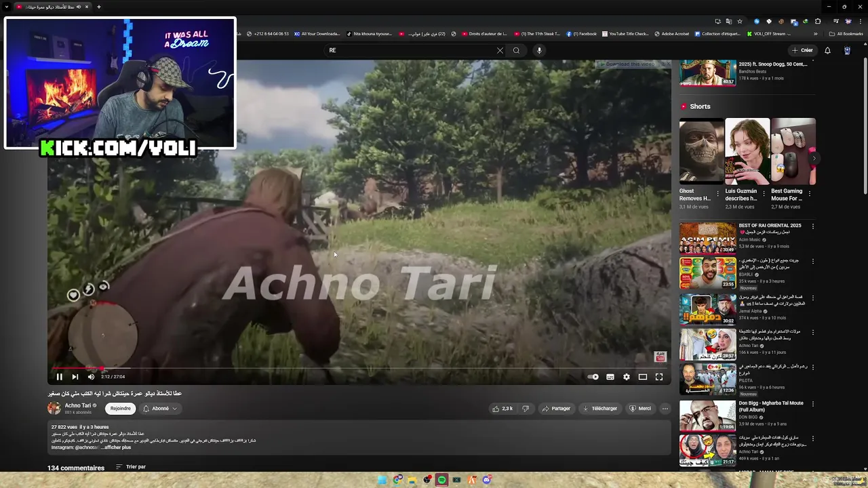The height and width of the screenshot is (488, 868).
Task: Open a new browser tab
Action: (x=99, y=7)
